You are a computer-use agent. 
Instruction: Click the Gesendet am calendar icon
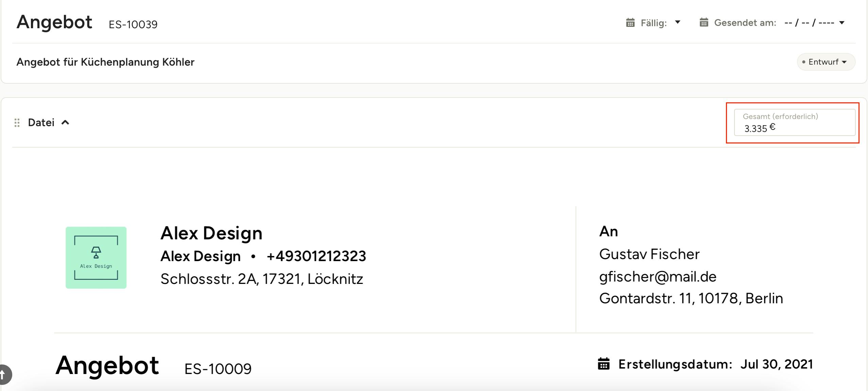click(704, 22)
